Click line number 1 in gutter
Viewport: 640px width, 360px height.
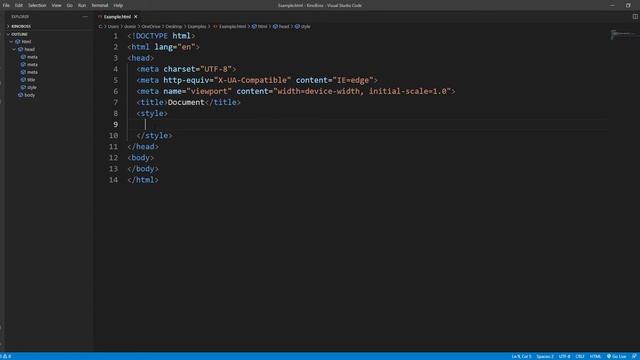(116, 36)
